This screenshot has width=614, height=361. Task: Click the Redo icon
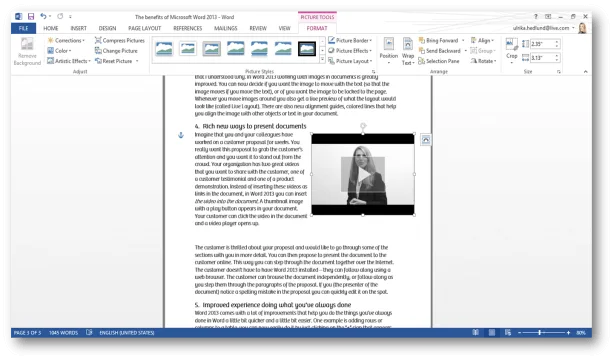click(x=60, y=16)
